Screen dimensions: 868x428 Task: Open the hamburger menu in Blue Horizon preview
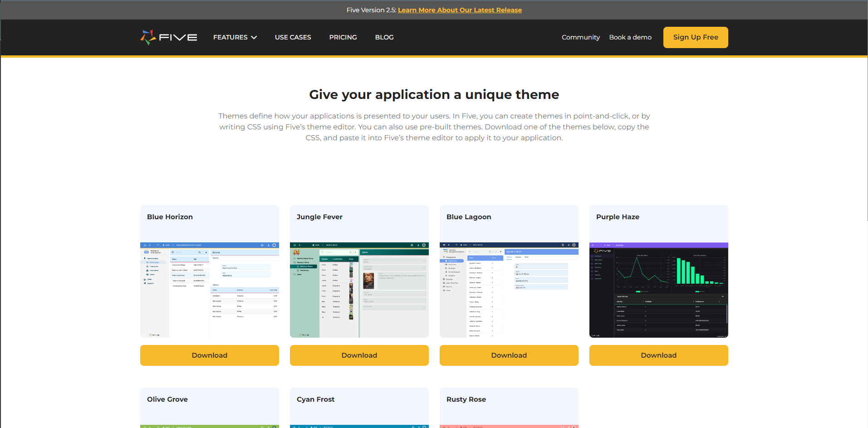(x=145, y=245)
